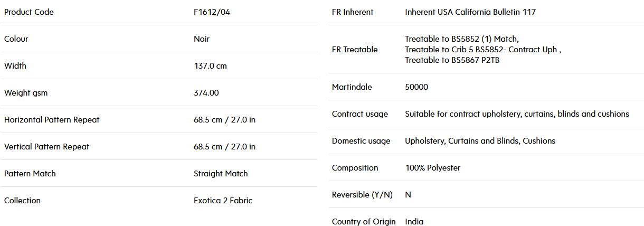Select the Vertical Pattern Repeat value
This screenshot has width=644, height=226.
(x=224, y=147)
